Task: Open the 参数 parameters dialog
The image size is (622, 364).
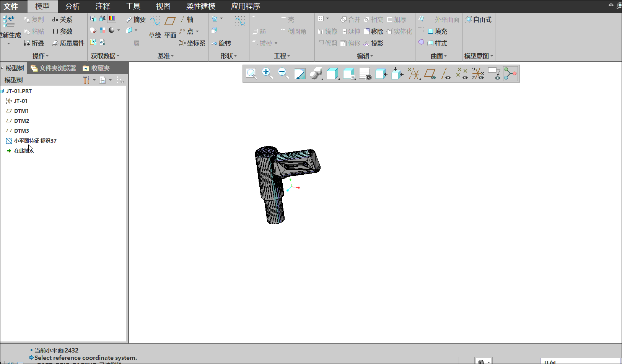Action: [62, 31]
